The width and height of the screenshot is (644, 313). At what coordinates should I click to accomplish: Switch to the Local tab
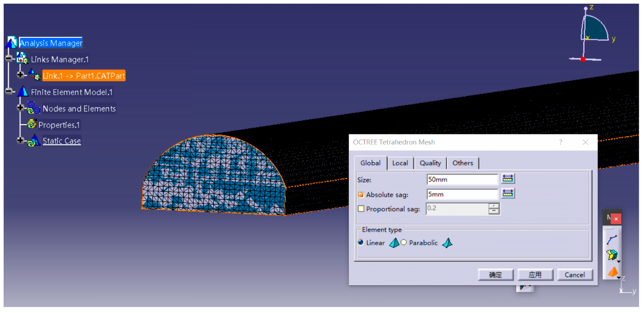(x=400, y=163)
